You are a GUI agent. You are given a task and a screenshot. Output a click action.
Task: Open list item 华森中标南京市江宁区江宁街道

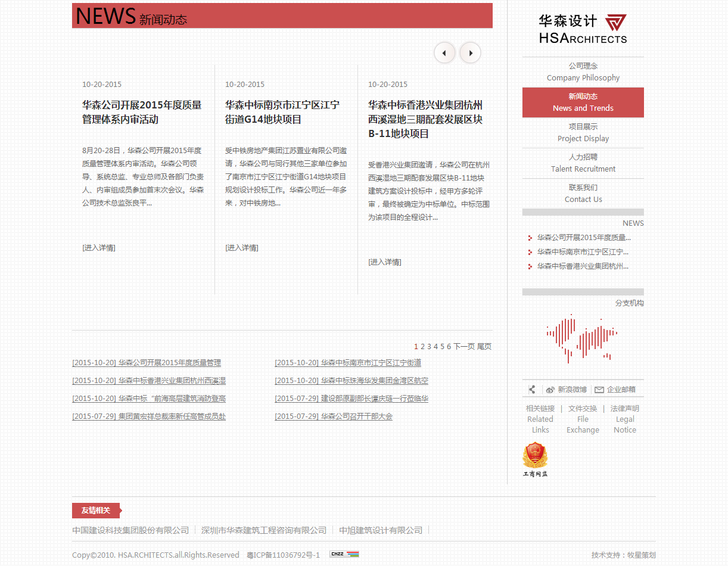pos(348,363)
